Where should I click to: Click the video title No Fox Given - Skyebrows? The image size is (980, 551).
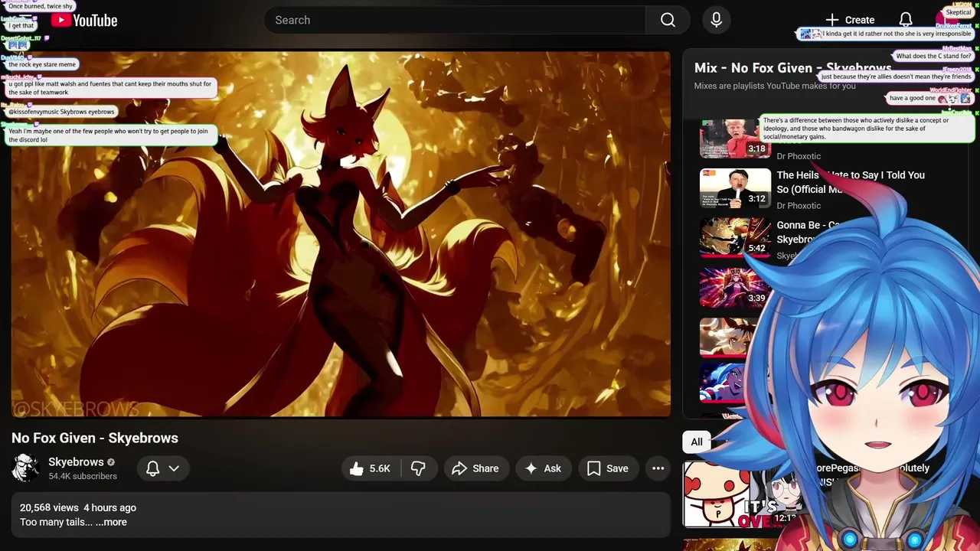click(x=95, y=438)
